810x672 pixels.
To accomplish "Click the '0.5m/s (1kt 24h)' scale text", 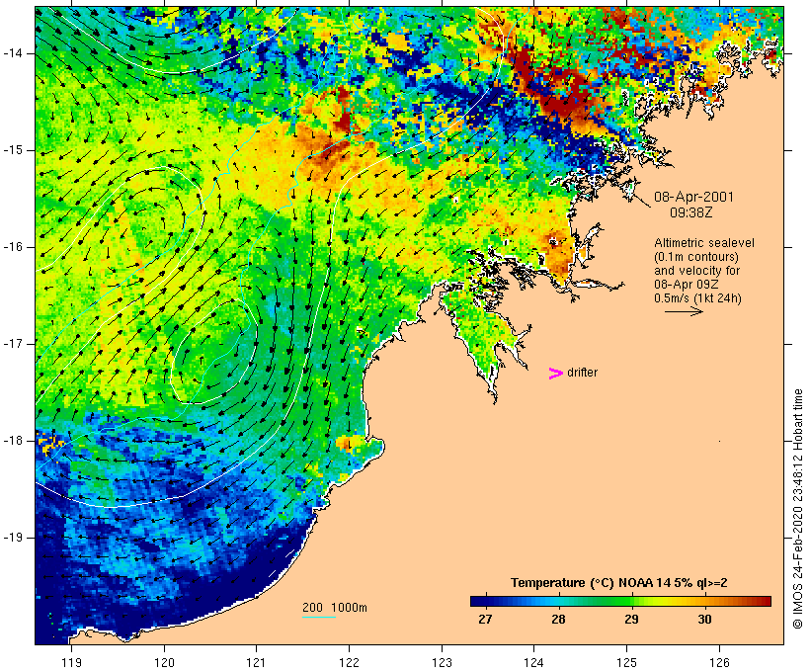I will (x=697, y=298).
